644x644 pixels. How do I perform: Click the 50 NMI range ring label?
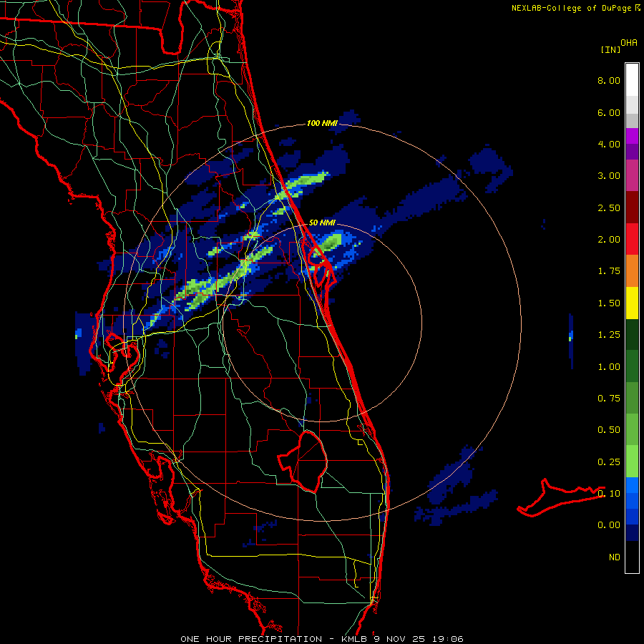tap(322, 223)
